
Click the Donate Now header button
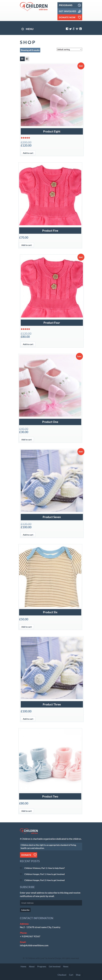point(70,17)
